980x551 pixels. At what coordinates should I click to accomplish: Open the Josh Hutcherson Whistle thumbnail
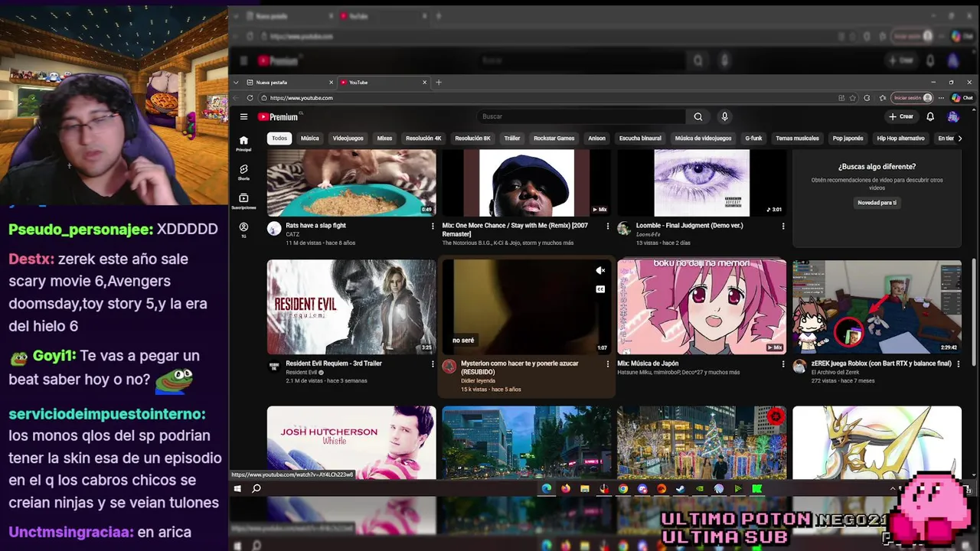click(x=351, y=442)
